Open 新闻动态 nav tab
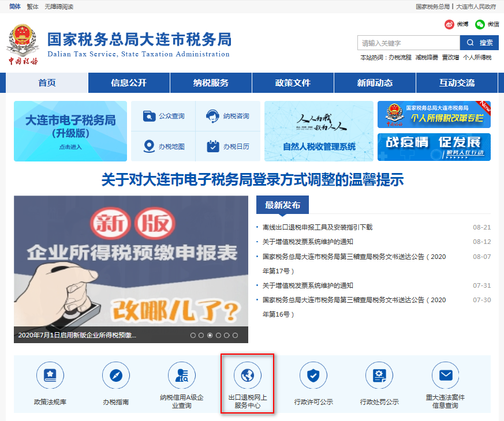Screen dimensions: 504x421 (x=375, y=83)
